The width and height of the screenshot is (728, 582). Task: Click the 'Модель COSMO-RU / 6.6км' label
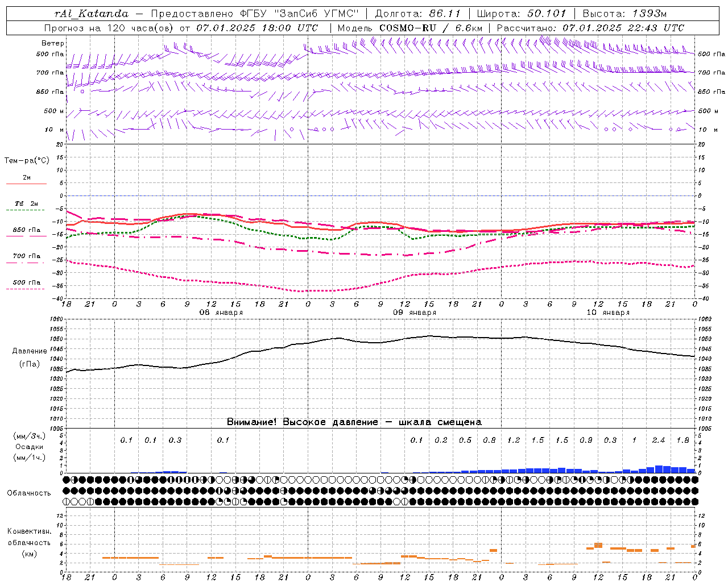(x=410, y=28)
